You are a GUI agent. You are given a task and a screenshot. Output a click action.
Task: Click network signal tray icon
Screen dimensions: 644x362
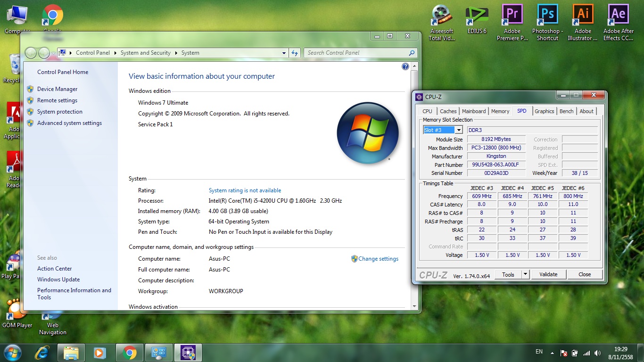point(586,353)
